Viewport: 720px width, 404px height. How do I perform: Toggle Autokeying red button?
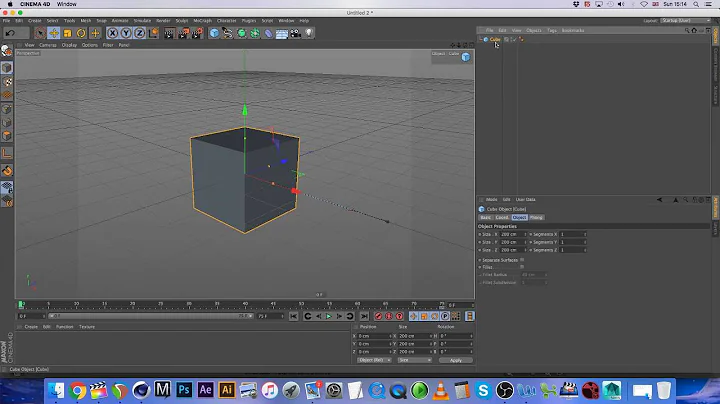[389, 316]
